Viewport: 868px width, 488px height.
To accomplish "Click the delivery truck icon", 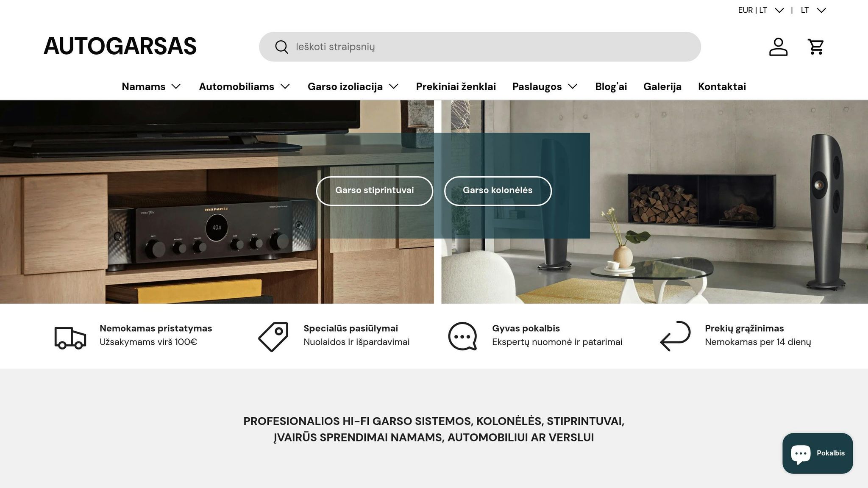I will [70, 338].
